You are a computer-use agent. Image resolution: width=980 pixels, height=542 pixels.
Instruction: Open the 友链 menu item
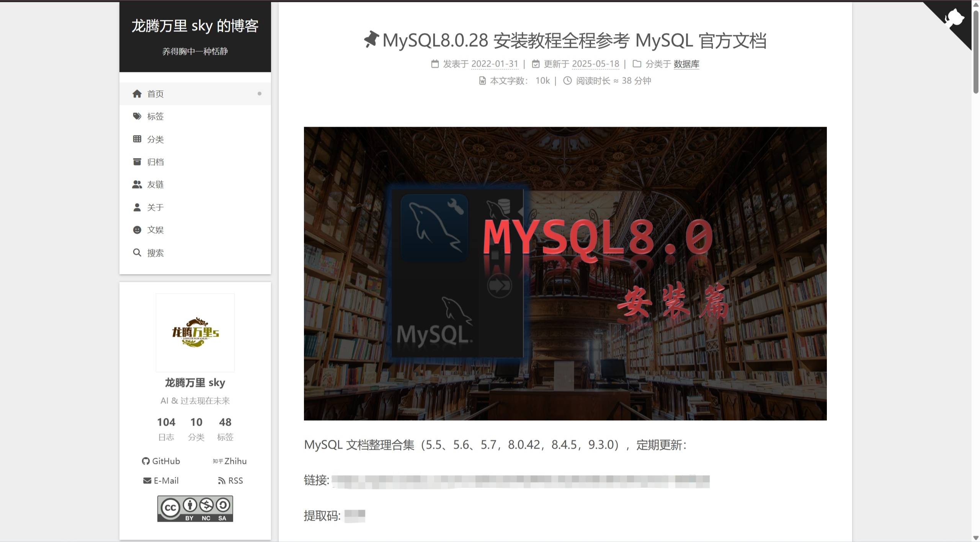(x=195, y=184)
